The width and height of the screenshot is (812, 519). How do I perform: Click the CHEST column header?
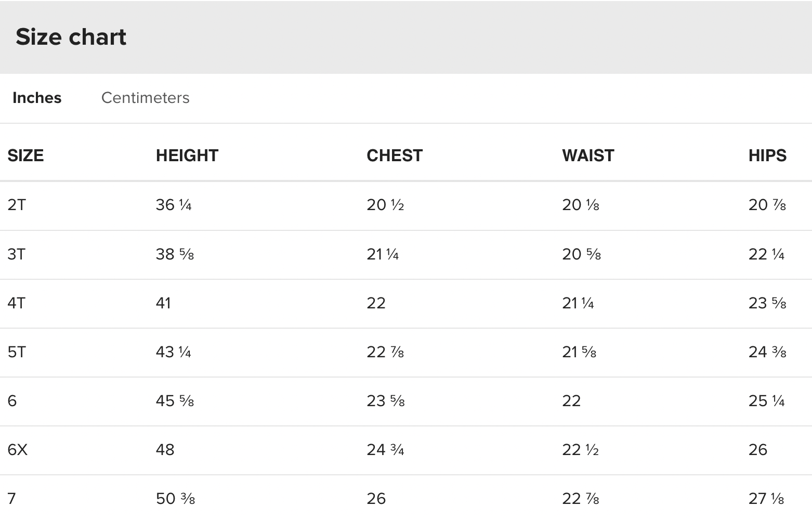click(x=395, y=155)
